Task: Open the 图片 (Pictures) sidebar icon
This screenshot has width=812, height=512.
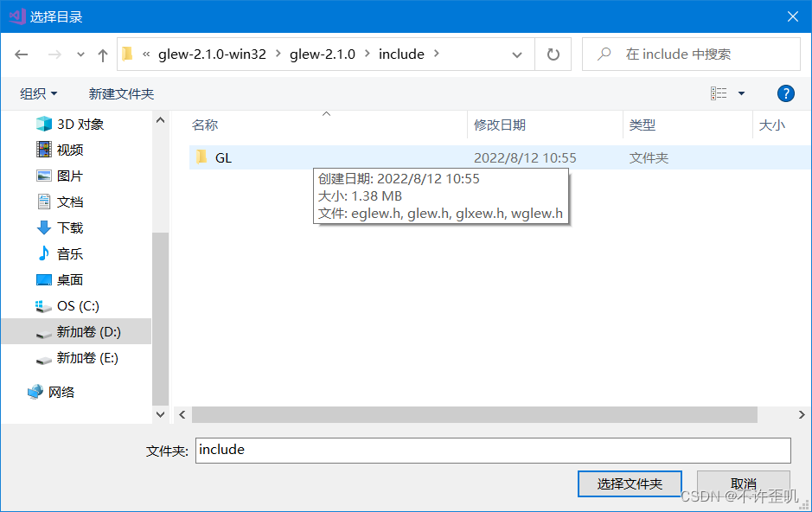Action: 45,176
